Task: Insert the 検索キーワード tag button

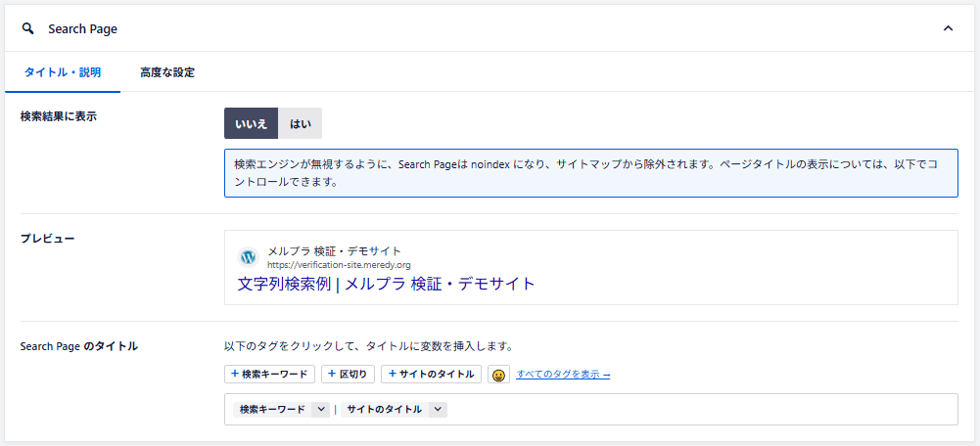Action: (270, 375)
